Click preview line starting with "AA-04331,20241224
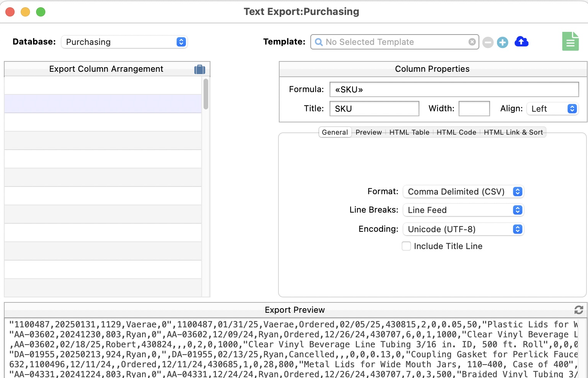 [x=293, y=374]
